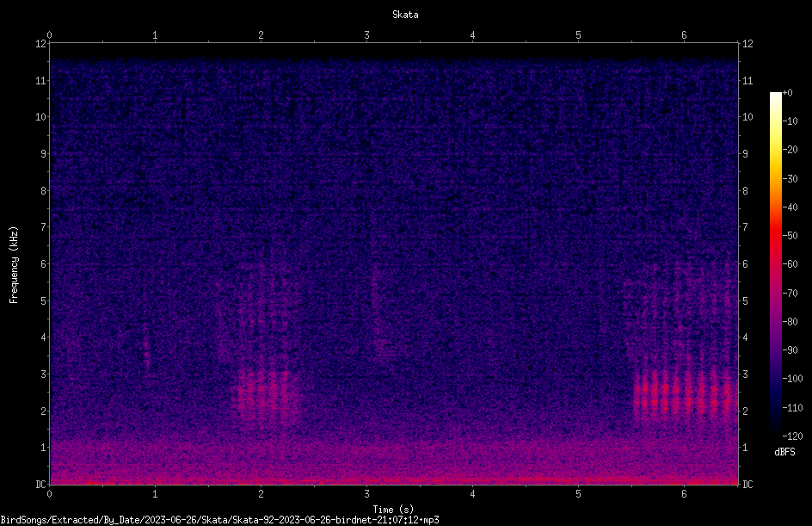Click the "-30" value on the color scale
This screenshot has height=526, width=812.
790,179
